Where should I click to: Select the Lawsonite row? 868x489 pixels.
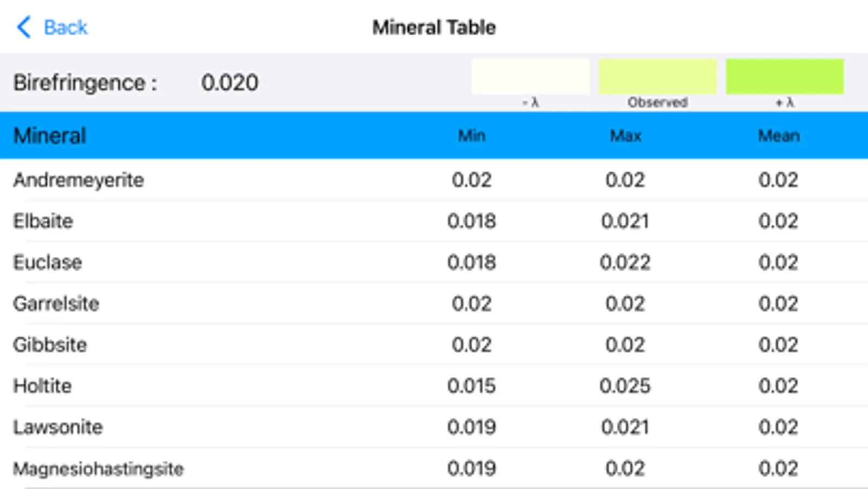[58, 428]
